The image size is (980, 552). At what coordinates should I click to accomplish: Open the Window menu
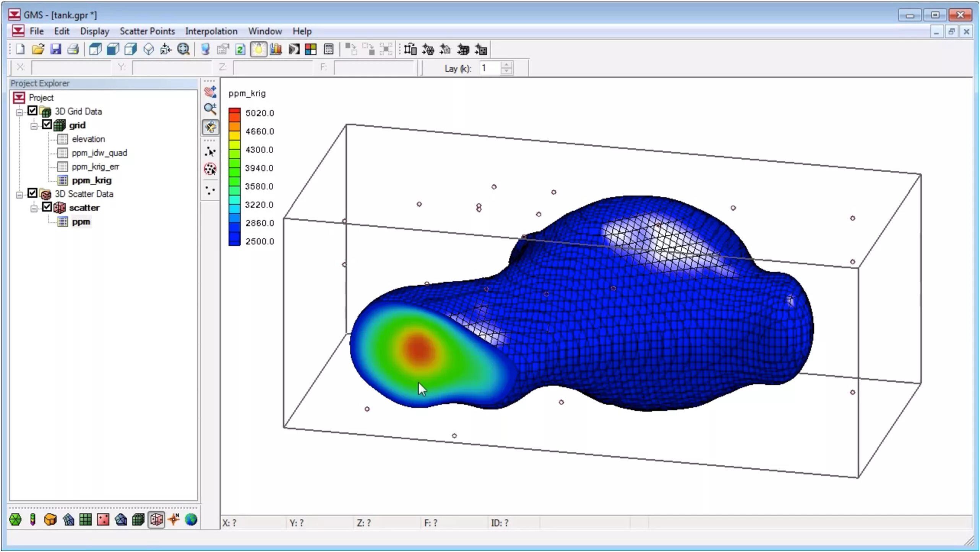click(265, 31)
